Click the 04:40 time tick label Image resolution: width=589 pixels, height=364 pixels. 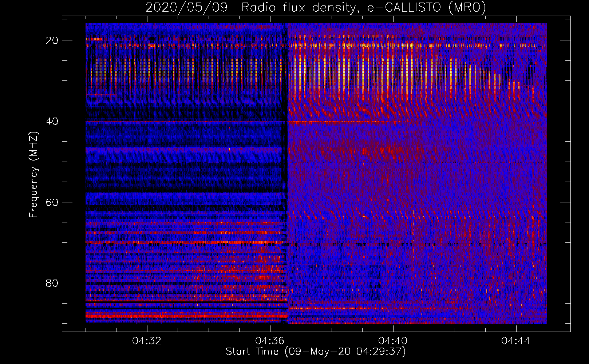point(393,341)
